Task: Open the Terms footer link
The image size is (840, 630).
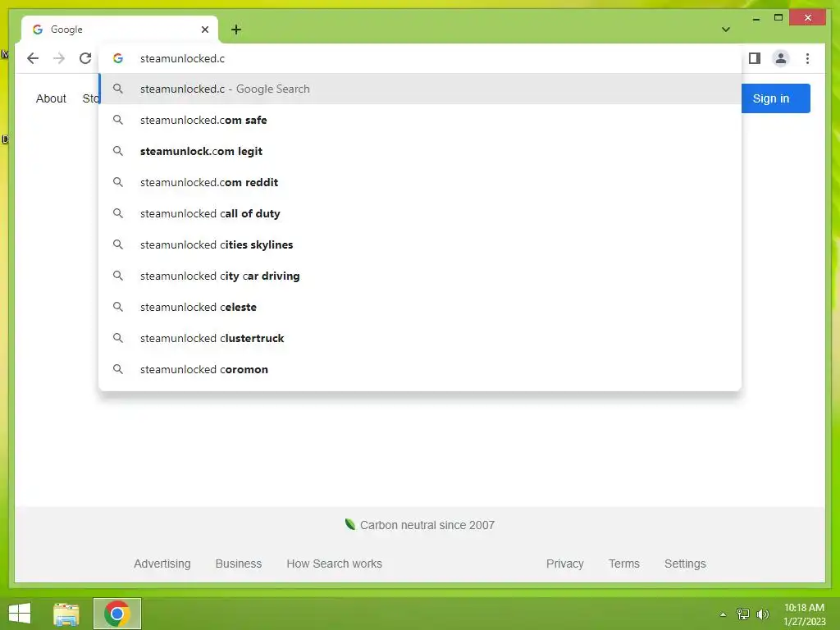Action: click(x=624, y=564)
